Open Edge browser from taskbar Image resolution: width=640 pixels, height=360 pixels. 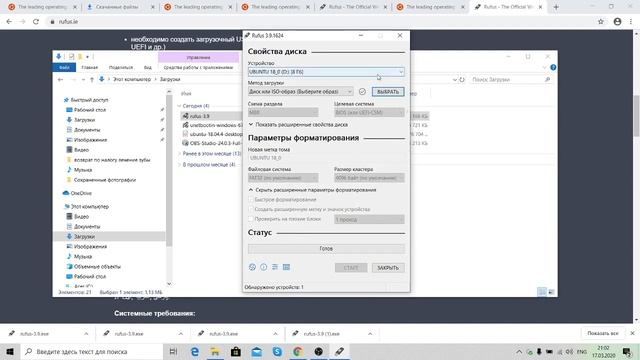pos(195,351)
